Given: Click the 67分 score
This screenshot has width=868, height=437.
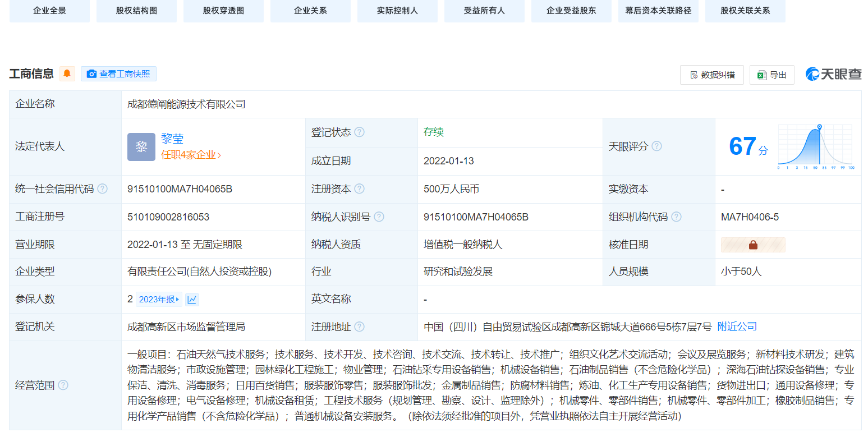Looking at the screenshot, I should pyautogui.click(x=748, y=147).
